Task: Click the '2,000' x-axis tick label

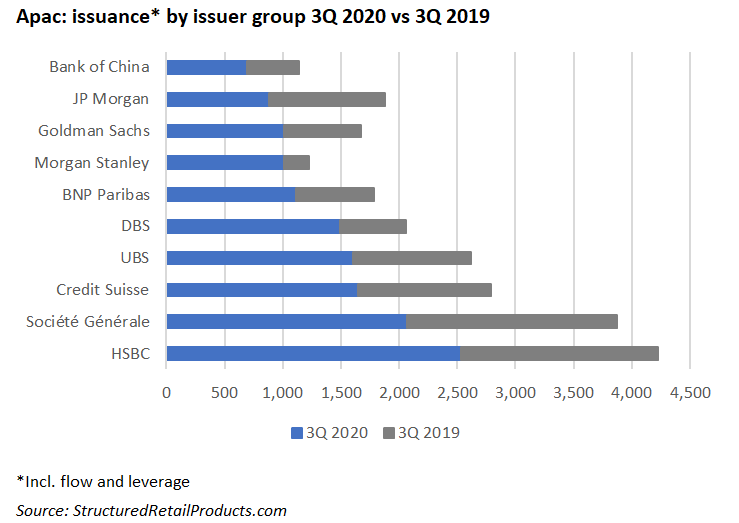Action: pos(399,392)
